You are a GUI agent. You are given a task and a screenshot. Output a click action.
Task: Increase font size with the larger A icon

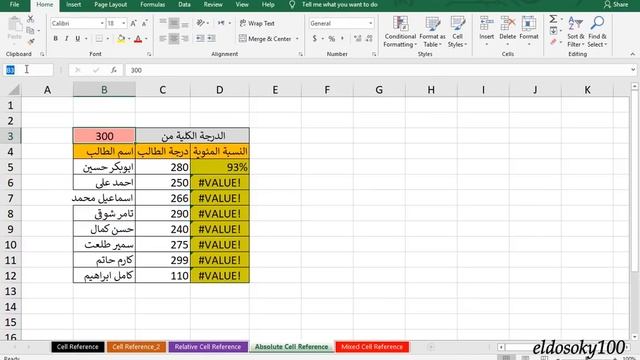(x=133, y=23)
